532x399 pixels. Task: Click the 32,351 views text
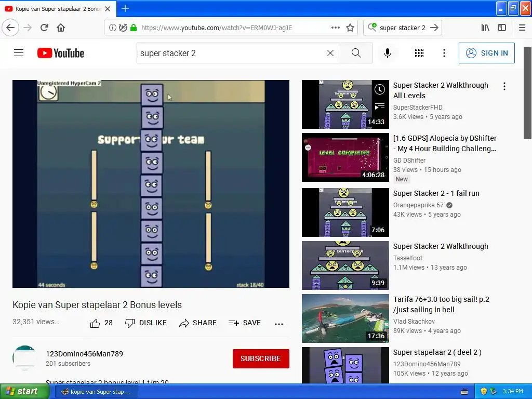pyautogui.click(x=36, y=322)
